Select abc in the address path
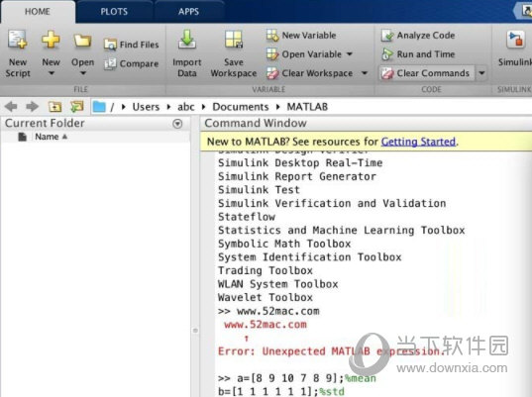The image size is (532, 397). [x=186, y=107]
